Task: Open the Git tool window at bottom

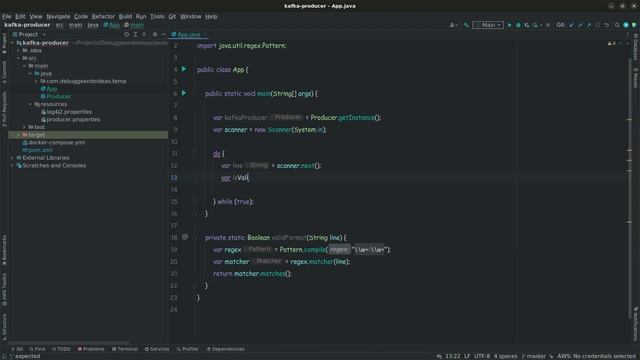Action: (x=17, y=349)
